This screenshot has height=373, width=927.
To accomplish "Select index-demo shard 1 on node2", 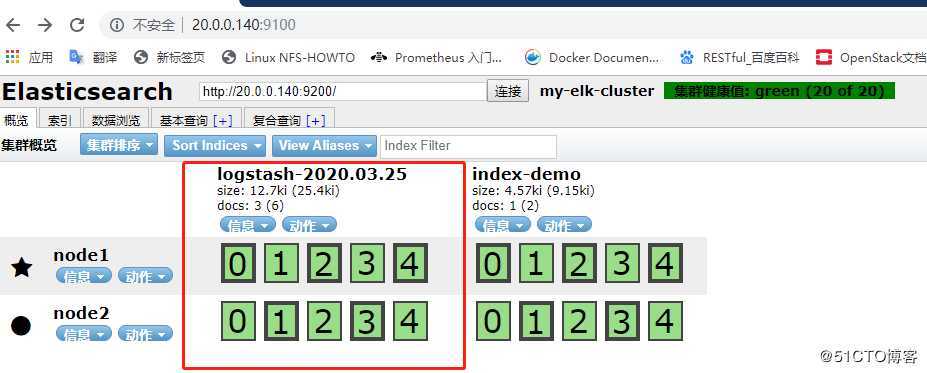I will (536, 321).
